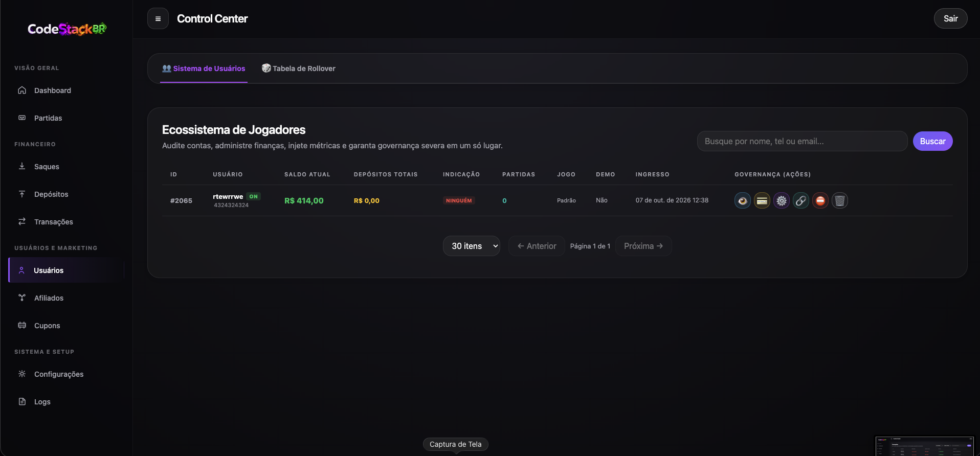This screenshot has height=456, width=980.
Task: Click the Padrão game mode value
Action: tap(566, 200)
